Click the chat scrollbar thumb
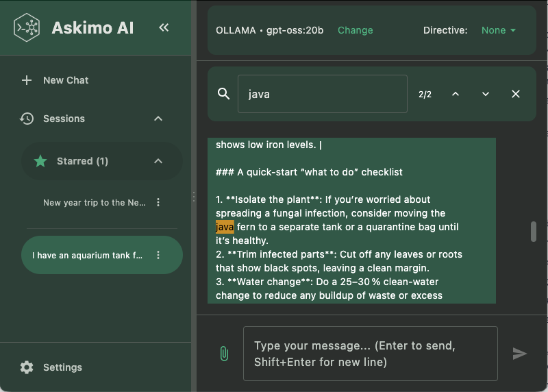 tap(534, 232)
